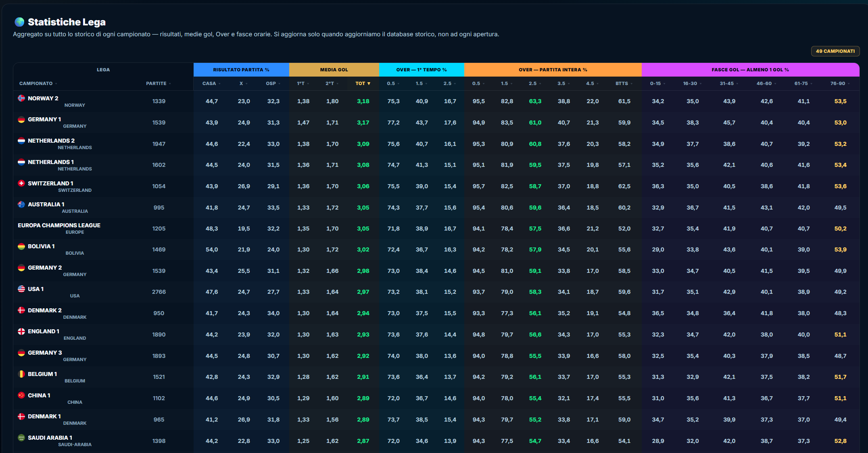Click the Belgium 1 flag icon
The image size is (868, 453).
tap(21, 374)
